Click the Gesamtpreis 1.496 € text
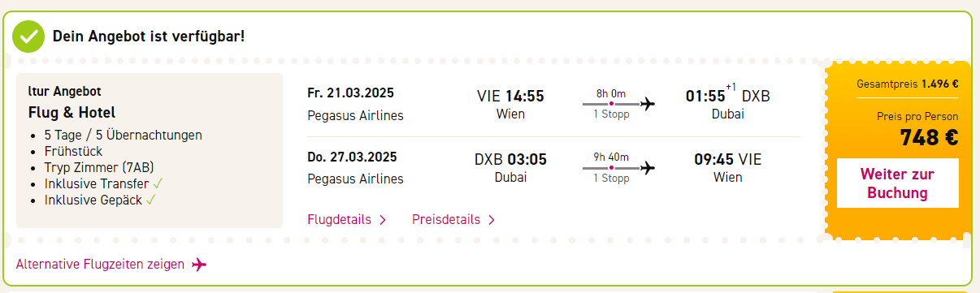The height and width of the screenshot is (293, 980). [908, 84]
